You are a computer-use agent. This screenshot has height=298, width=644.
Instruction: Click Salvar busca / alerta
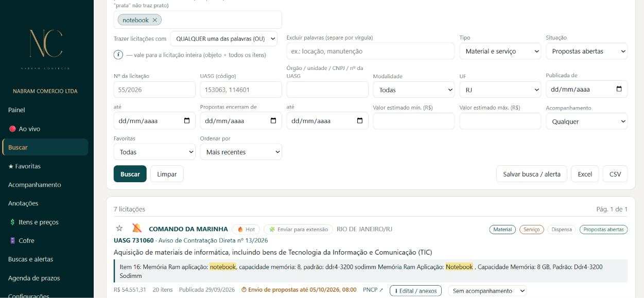(x=532, y=174)
